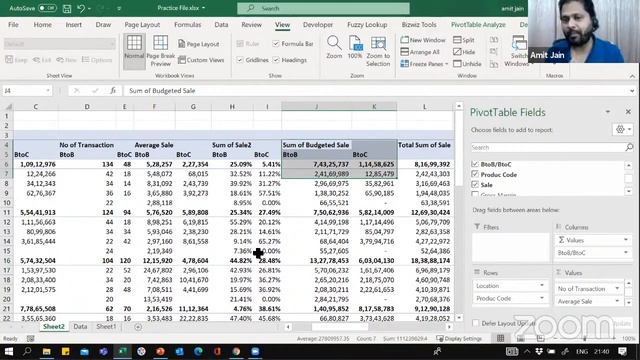The width and height of the screenshot is (640, 360).
Task: Open taskbar search magnifier
Action: point(27,351)
